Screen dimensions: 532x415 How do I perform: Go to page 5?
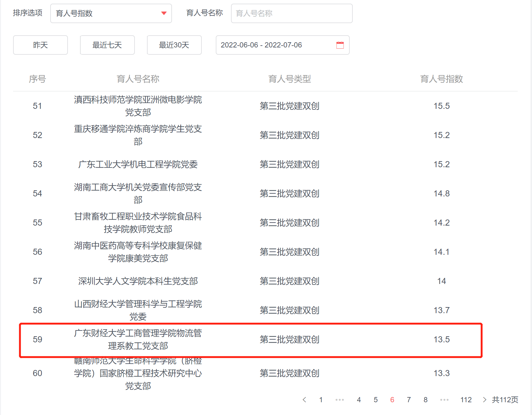coord(376,399)
